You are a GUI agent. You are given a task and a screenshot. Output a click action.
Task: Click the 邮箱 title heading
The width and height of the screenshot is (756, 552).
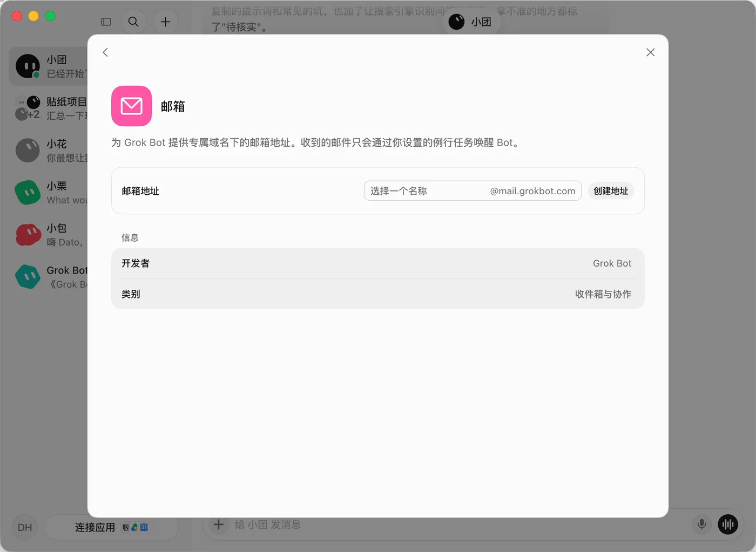(x=173, y=106)
